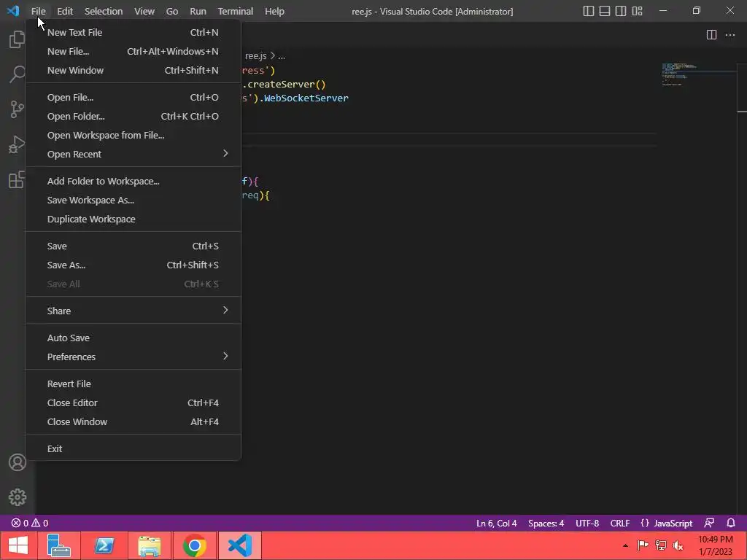
Task: Open the Extensions view
Action: click(x=18, y=179)
